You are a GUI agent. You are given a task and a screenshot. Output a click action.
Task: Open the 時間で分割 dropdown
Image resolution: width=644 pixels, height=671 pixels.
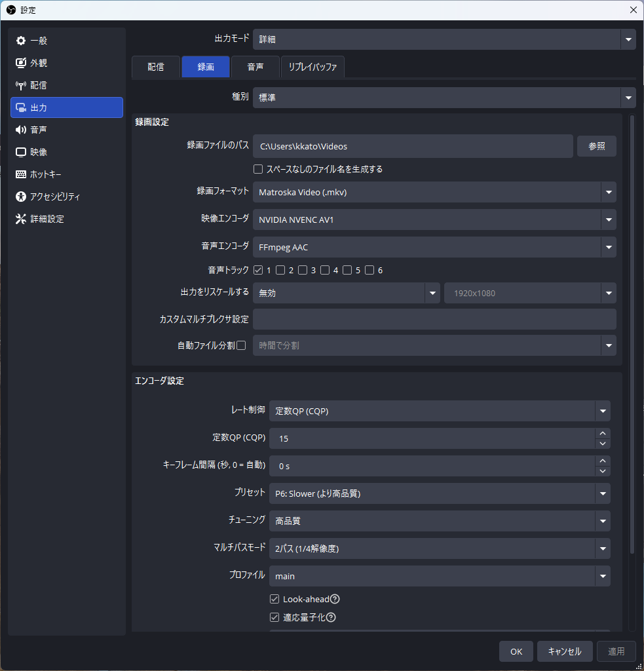434,345
